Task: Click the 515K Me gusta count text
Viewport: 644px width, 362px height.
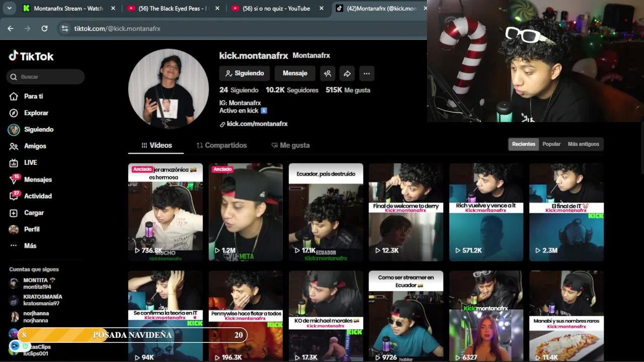Action: coord(348,90)
